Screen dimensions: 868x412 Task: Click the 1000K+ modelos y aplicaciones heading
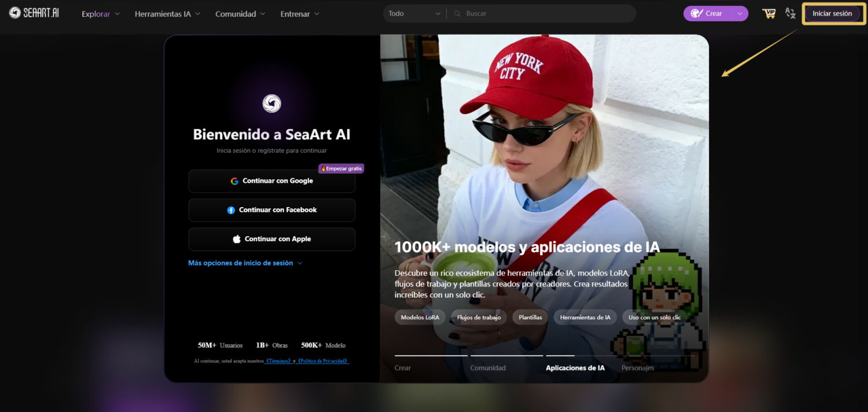[527, 247]
